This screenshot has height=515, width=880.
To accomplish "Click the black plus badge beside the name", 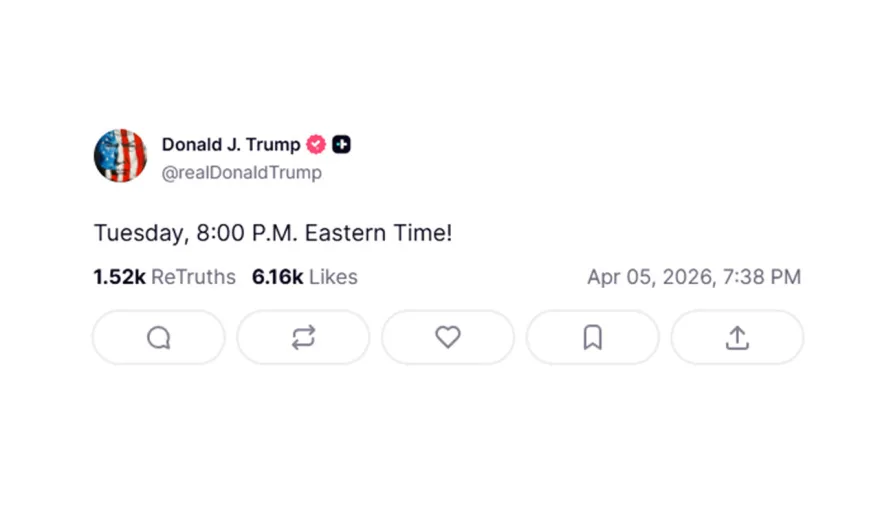I will (x=342, y=145).
